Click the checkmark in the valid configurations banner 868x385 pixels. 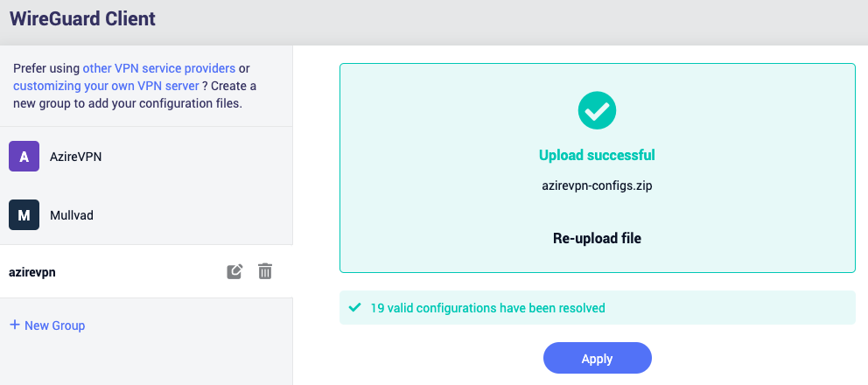click(354, 307)
